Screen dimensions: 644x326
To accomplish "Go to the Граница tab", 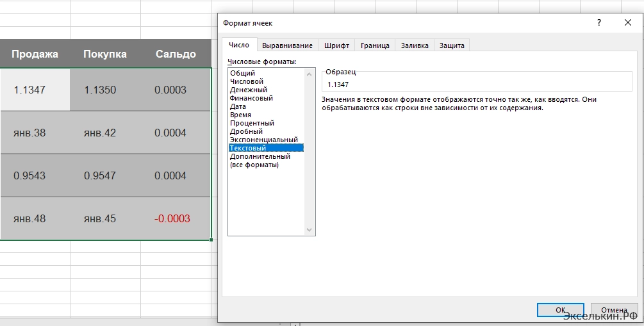I will tap(375, 45).
